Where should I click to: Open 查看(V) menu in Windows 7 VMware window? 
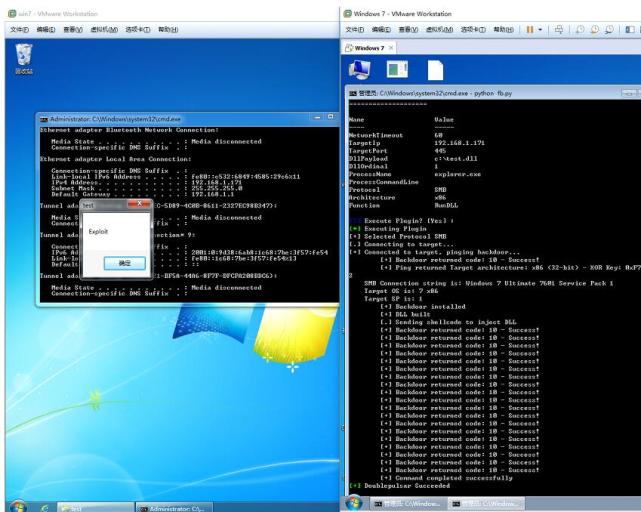pyautogui.click(x=408, y=29)
